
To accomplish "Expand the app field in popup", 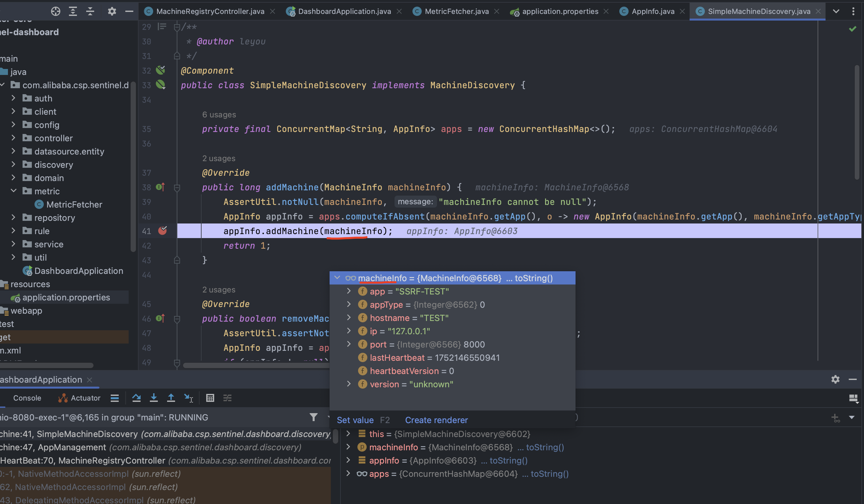I will [x=349, y=291].
